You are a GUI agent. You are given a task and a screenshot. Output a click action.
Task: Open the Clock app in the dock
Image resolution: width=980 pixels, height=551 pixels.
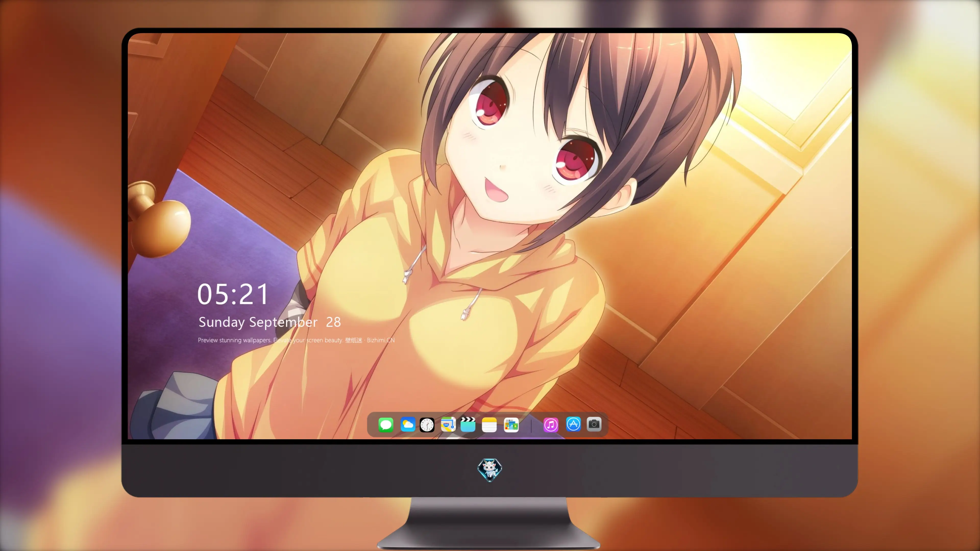pyautogui.click(x=427, y=425)
